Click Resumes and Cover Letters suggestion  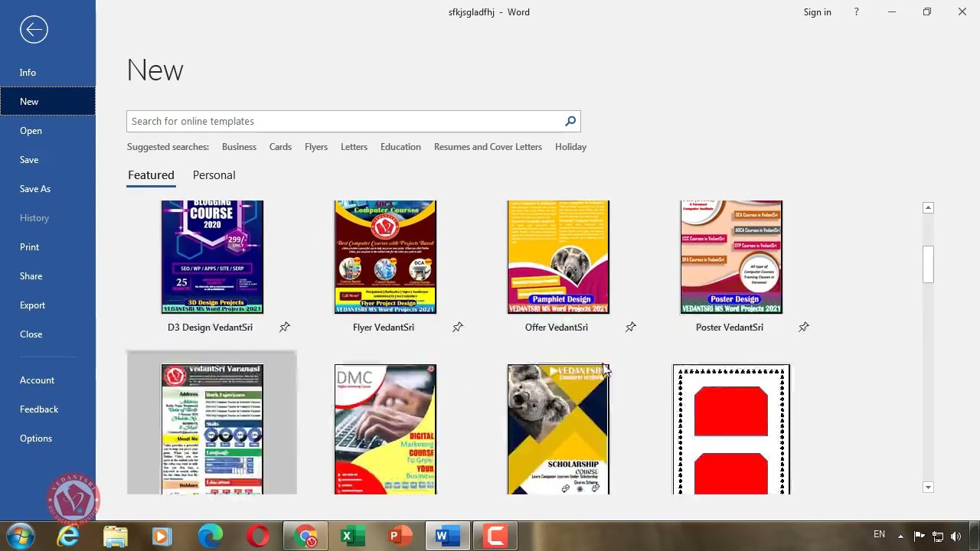488,147
